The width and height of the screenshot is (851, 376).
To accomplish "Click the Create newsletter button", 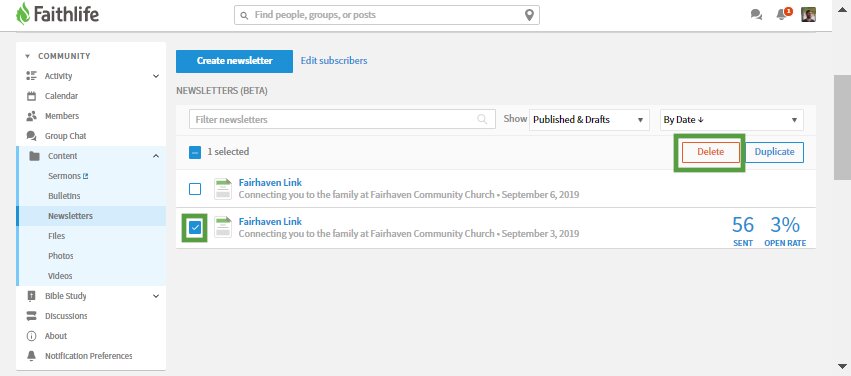I will tap(234, 61).
